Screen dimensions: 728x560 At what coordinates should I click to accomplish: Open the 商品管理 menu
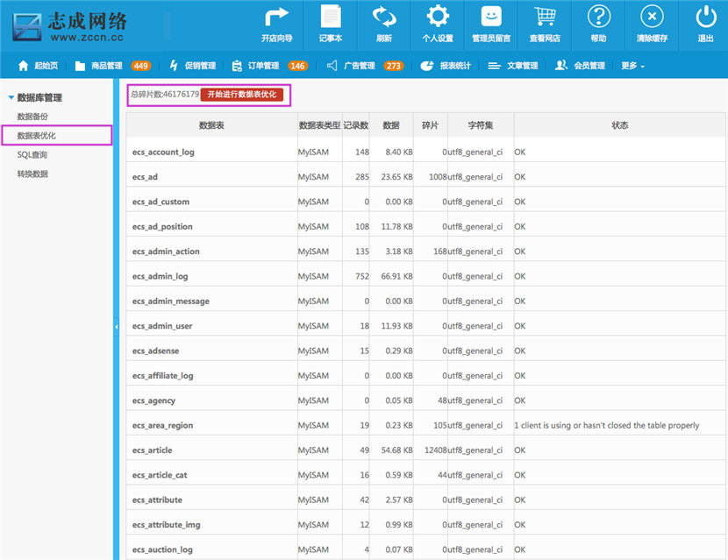107,66
